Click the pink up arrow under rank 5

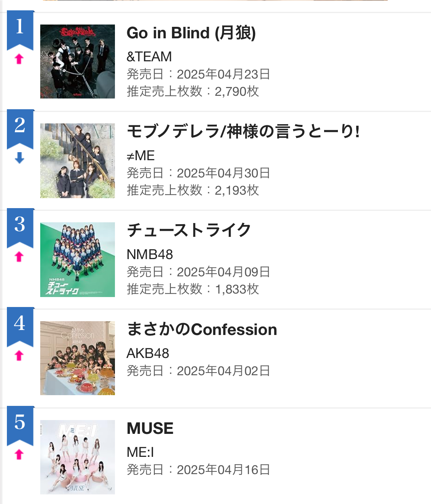click(19, 454)
